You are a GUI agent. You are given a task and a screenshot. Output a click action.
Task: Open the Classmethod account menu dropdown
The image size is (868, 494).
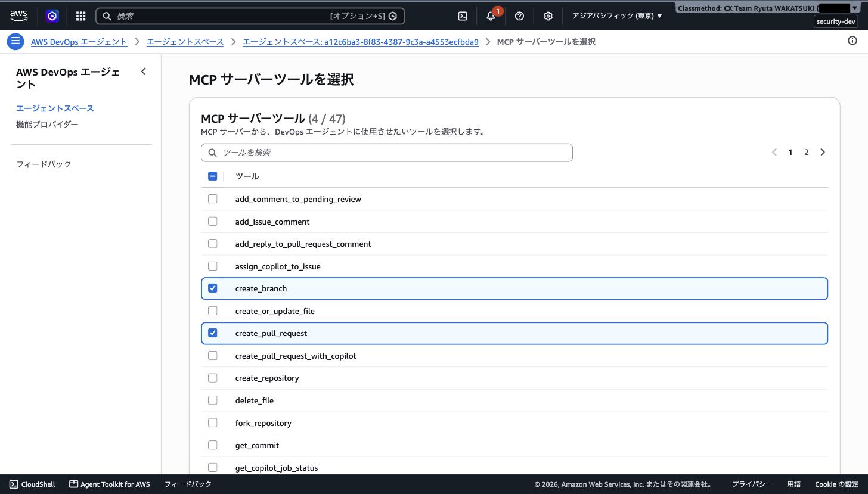(x=768, y=8)
